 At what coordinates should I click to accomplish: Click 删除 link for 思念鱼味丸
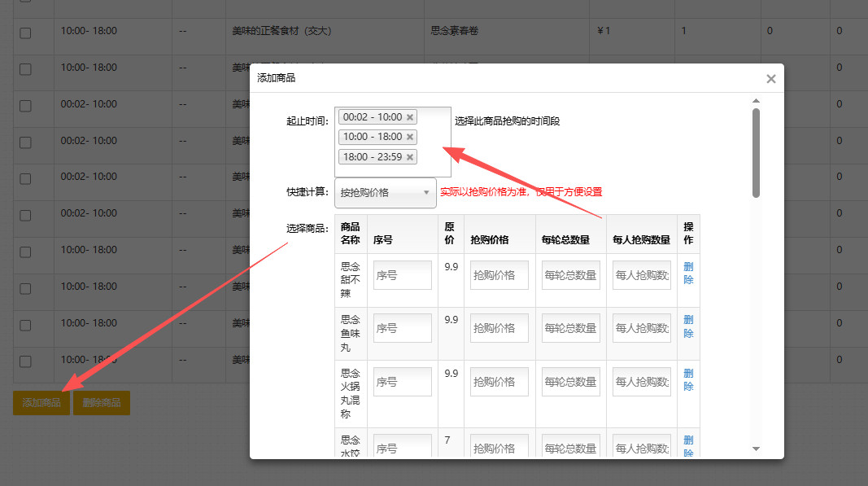[688, 326]
